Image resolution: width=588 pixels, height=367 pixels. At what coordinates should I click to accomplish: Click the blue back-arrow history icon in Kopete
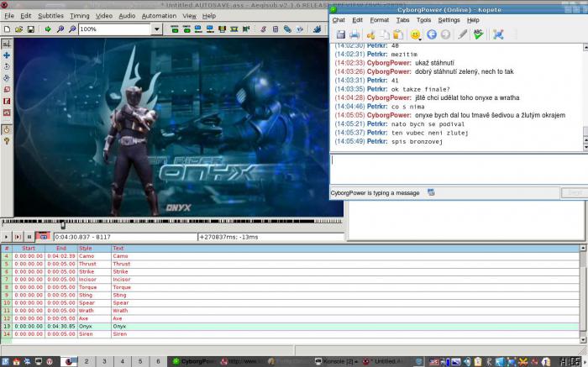point(432,34)
